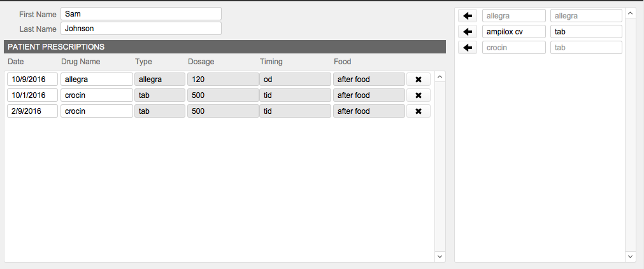This screenshot has height=269, width=644.
Task: Add ampilox cv using its arrow button
Action: tap(468, 32)
